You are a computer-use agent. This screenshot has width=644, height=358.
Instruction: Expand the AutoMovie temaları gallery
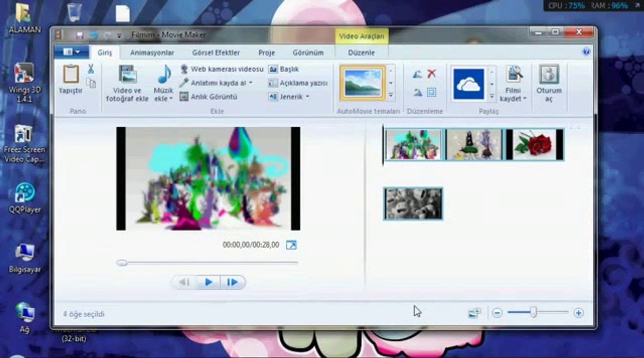(391, 95)
